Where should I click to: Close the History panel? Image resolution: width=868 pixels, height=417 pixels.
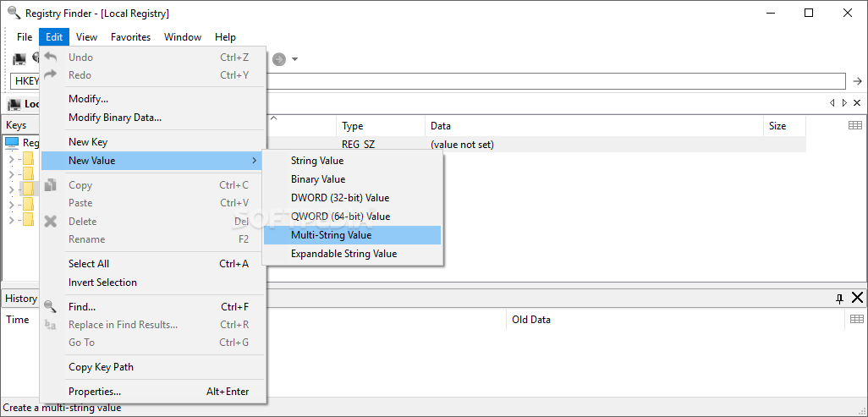(x=857, y=298)
